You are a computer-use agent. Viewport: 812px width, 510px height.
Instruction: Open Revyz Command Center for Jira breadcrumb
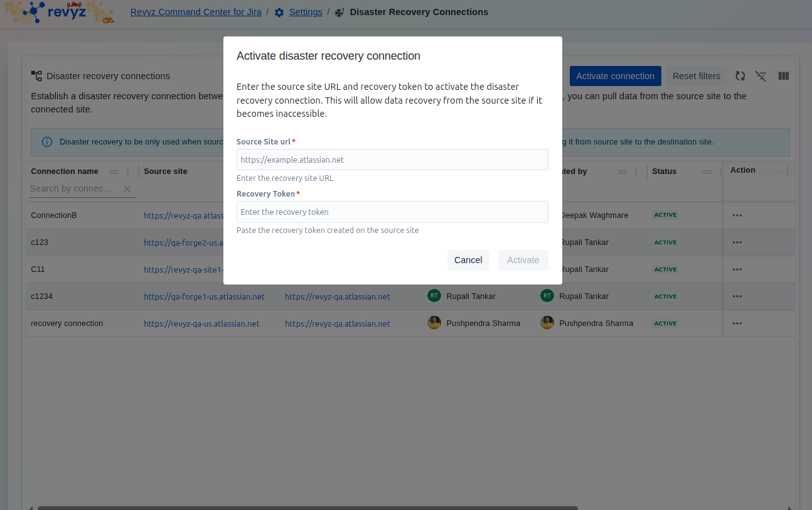click(x=196, y=12)
